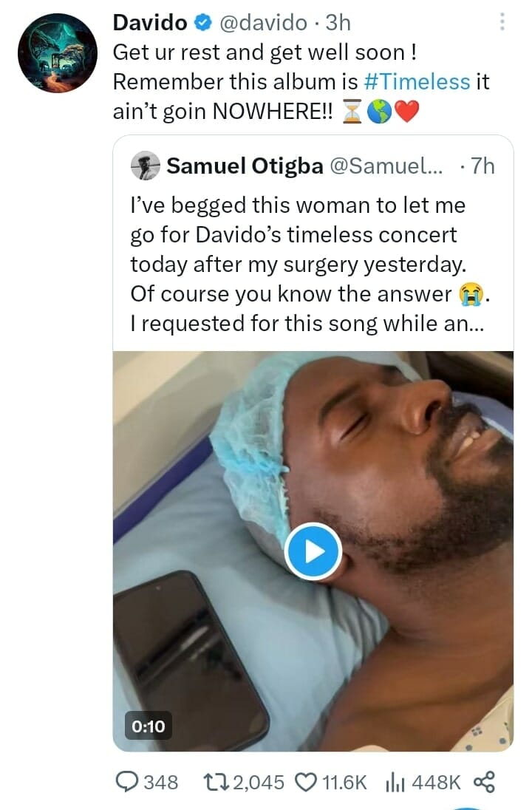Open the 7h timestamp of quoted tweet
Viewport: 532px width, 810px height.
click(x=480, y=166)
